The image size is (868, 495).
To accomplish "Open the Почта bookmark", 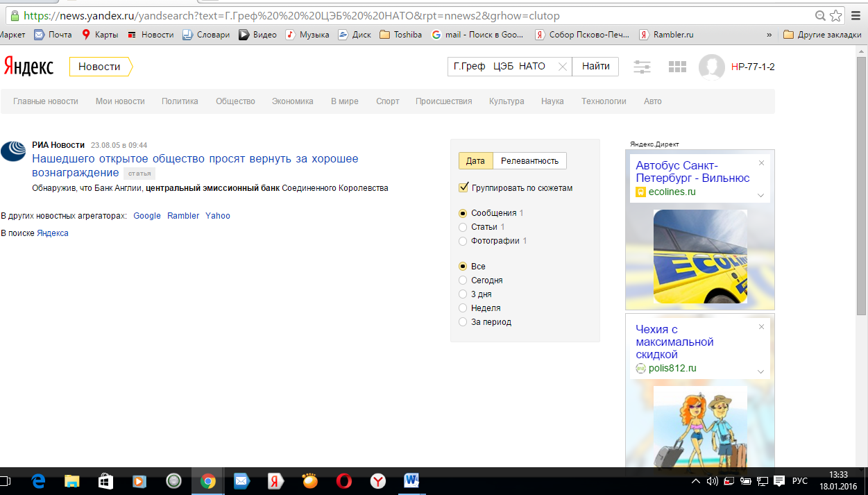I will [x=53, y=35].
